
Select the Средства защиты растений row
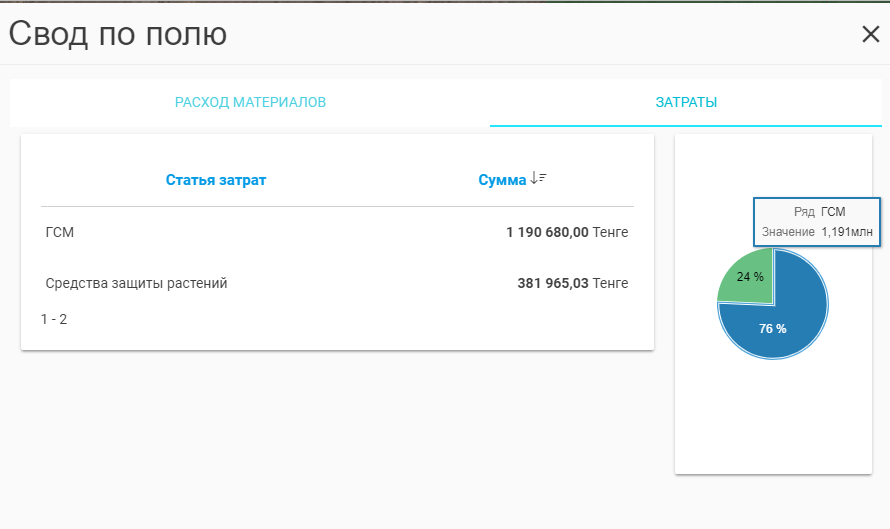click(137, 283)
